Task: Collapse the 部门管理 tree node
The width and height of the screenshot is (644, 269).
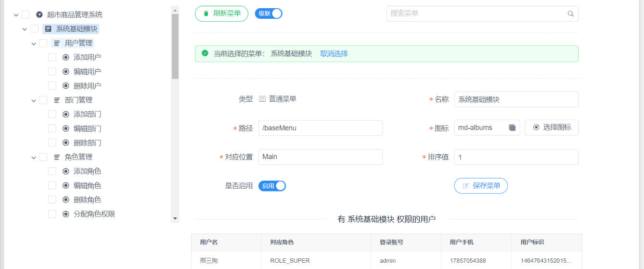Action: point(34,100)
